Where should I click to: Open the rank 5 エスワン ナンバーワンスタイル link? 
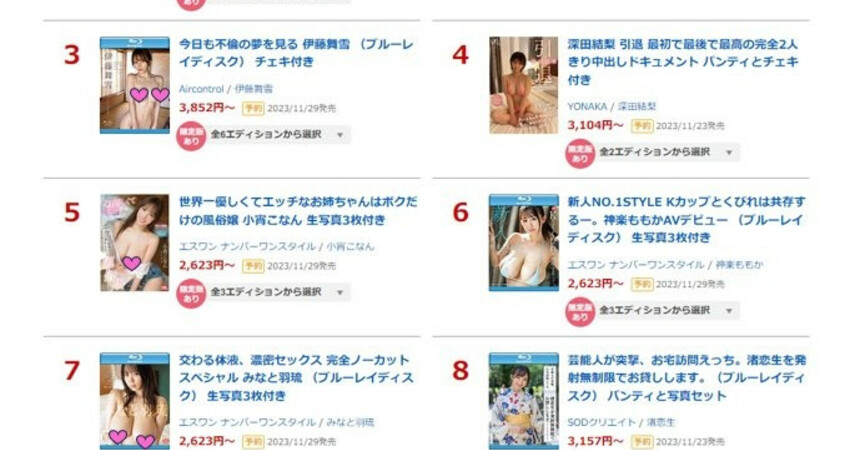pyautogui.click(x=247, y=247)
